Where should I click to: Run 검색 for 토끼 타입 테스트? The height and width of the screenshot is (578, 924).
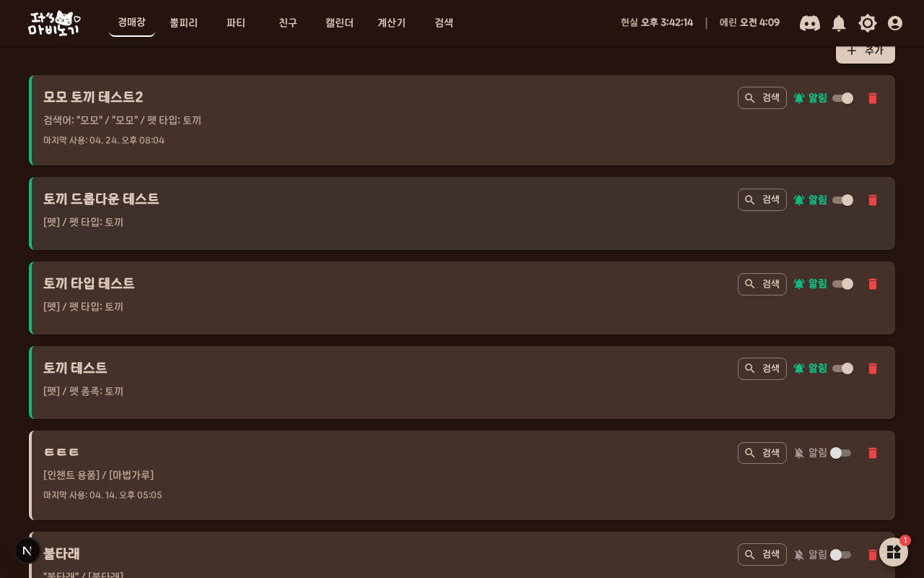762,284
